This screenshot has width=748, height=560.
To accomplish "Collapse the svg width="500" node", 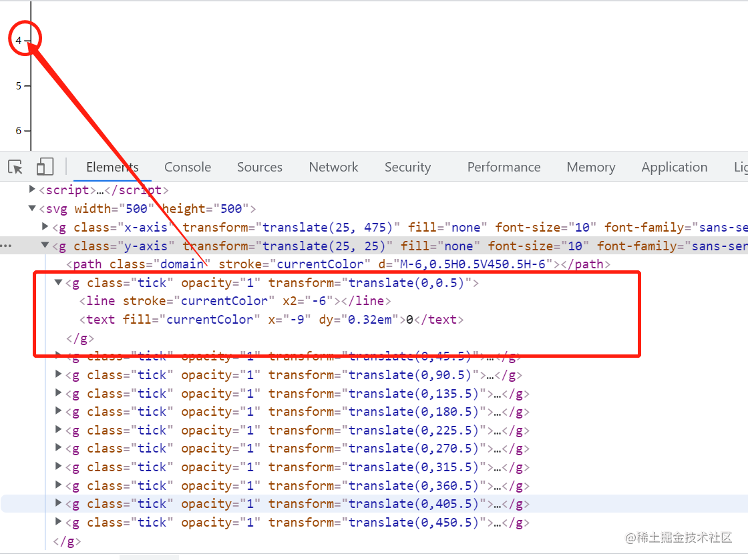I will click(x=32, y=208).
